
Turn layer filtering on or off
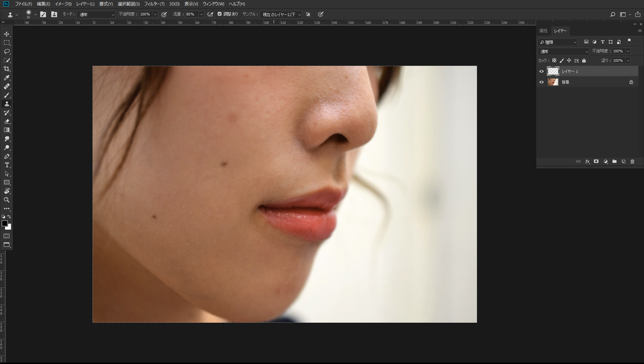[629, 41]
